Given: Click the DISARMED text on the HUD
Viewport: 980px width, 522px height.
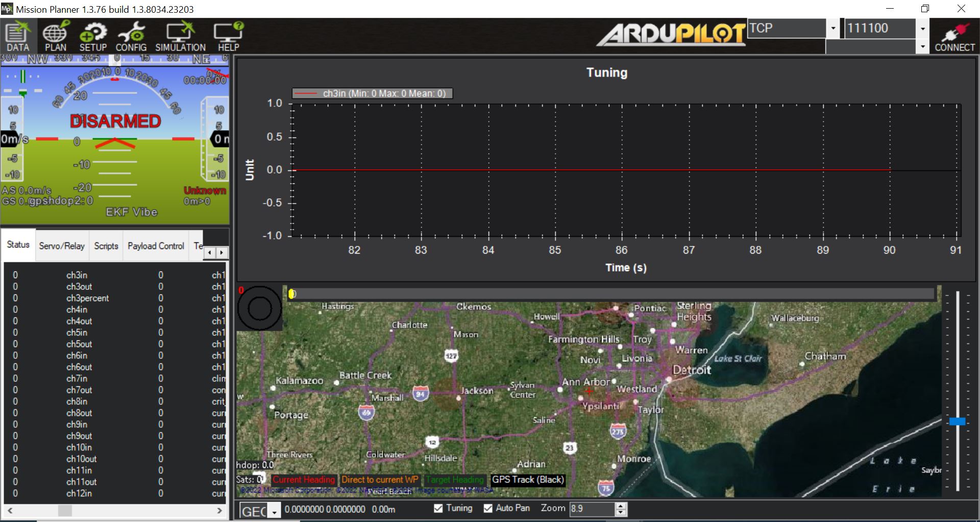Looking at the screenshot, I should 115,121.
